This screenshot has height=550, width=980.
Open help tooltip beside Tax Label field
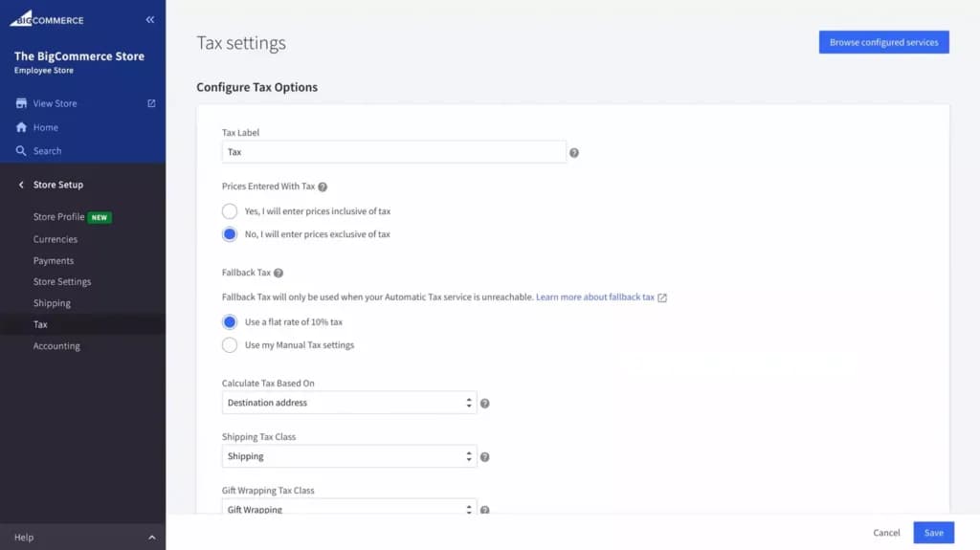pos(574,152)
